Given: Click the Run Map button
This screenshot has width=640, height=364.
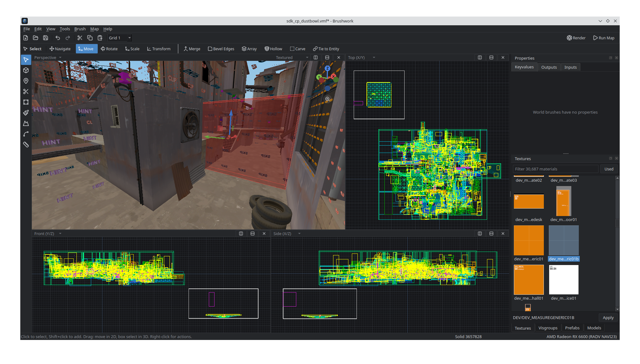Looking at the screenshot, I should (x=604, y=38).
